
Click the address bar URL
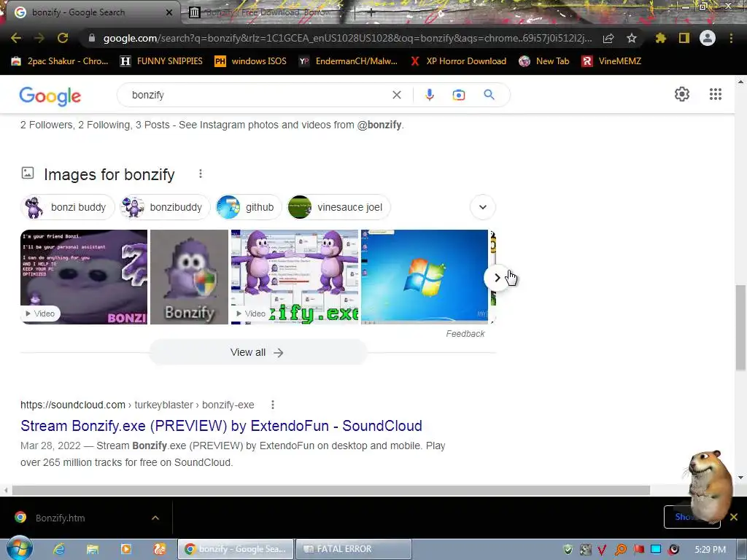coord(347,38)
